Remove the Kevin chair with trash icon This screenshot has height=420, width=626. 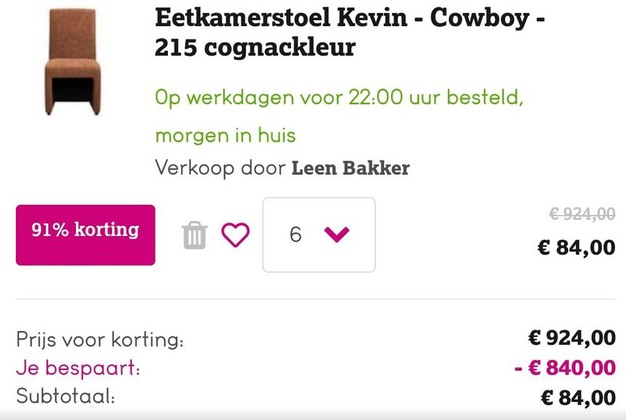point(194,235)
